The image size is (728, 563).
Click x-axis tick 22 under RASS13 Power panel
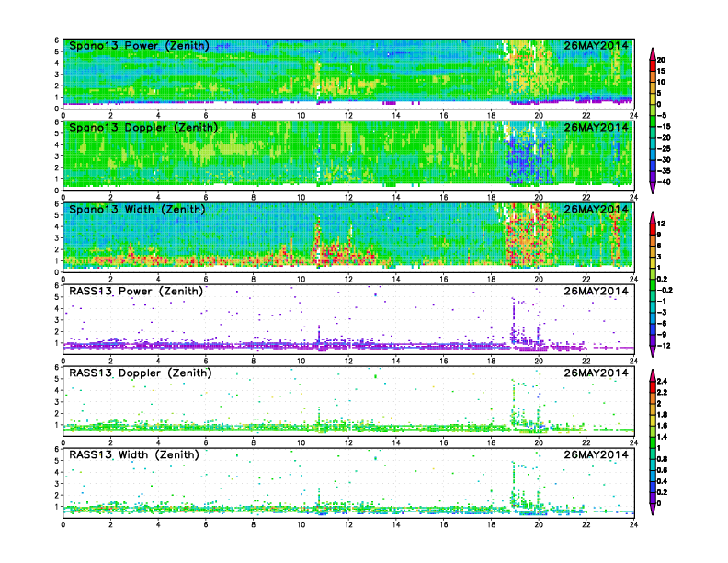click(x=586, y=361)
